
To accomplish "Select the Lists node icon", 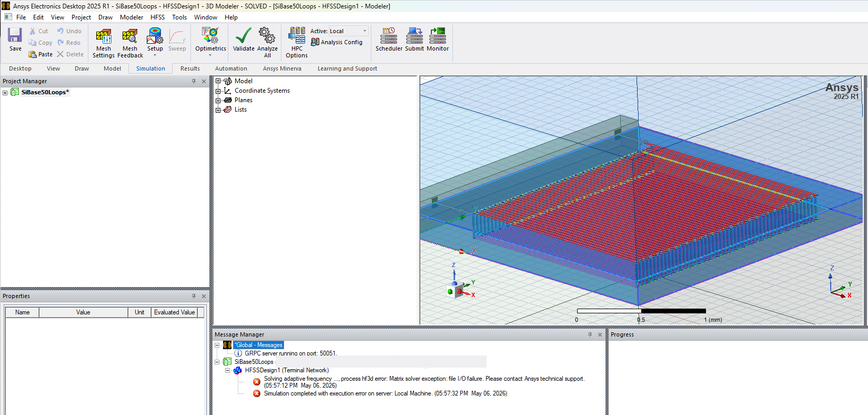I will tap(228, 110).
